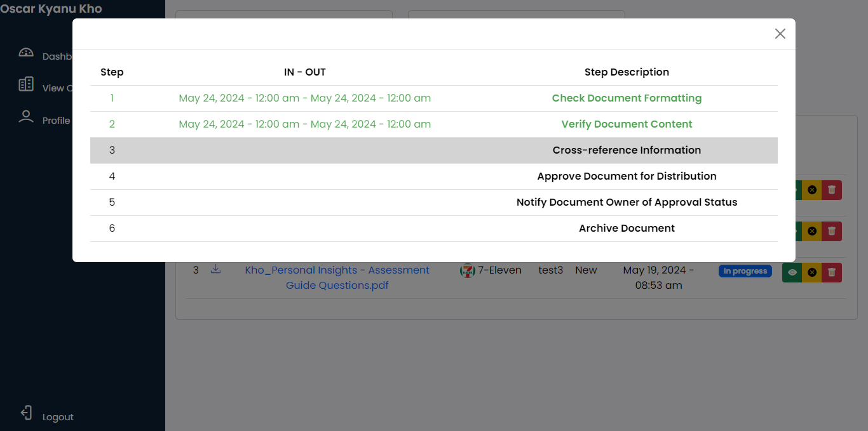Click Check Document Formatting step description

click(x=627, y=98)
